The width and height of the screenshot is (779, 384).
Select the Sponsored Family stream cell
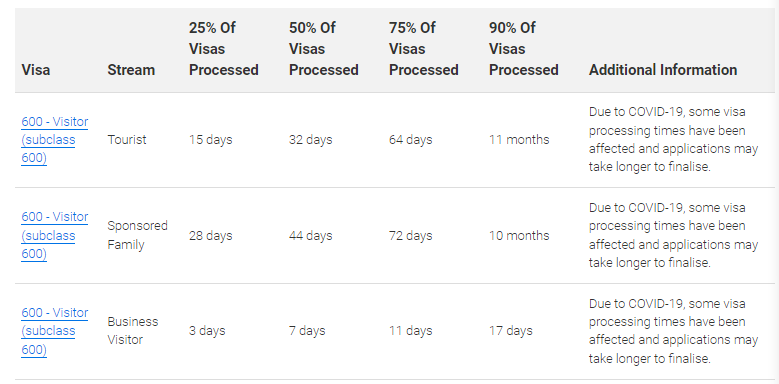coord(138,235)
